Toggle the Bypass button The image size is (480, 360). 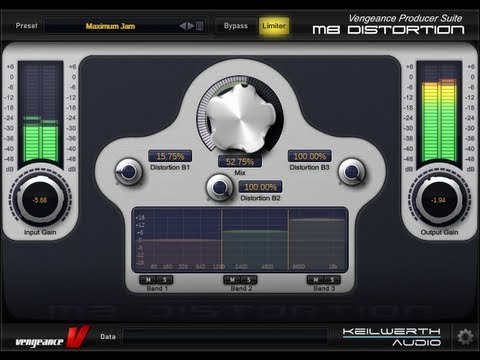[x=236, y=26]
